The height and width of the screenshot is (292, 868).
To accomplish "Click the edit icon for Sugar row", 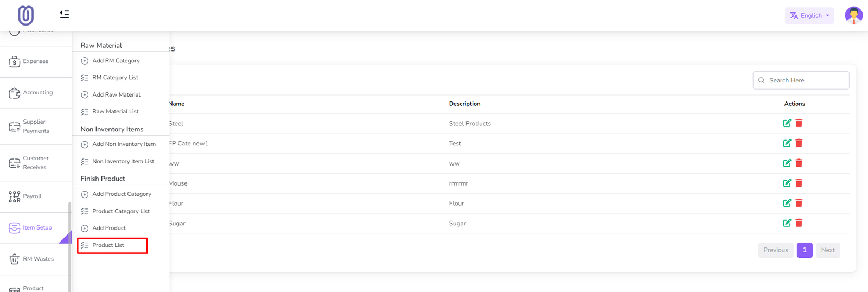I will click(x=787, y=223).
